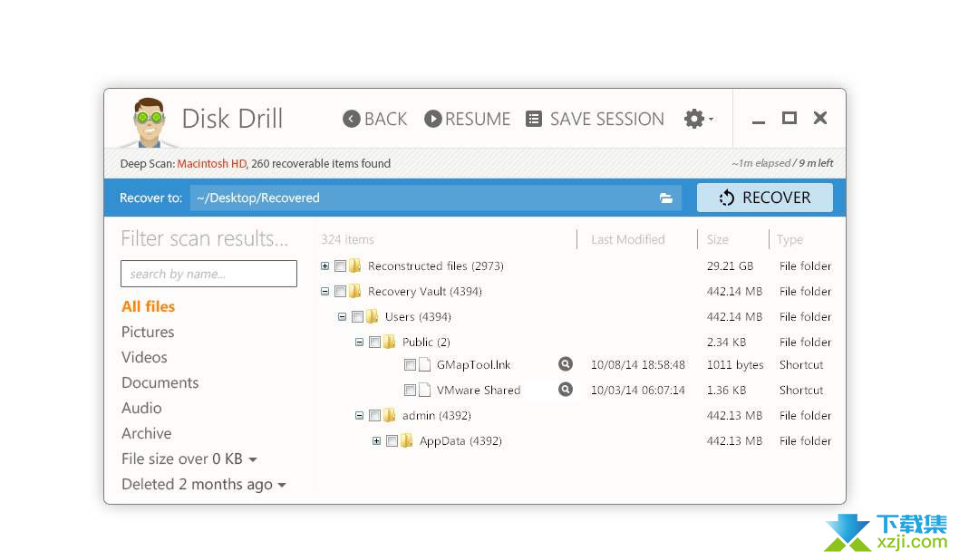The height and width of the screenshot is (560, 959).
Task: Click the Disk Drill mascot logo
Action: [149, 122]
